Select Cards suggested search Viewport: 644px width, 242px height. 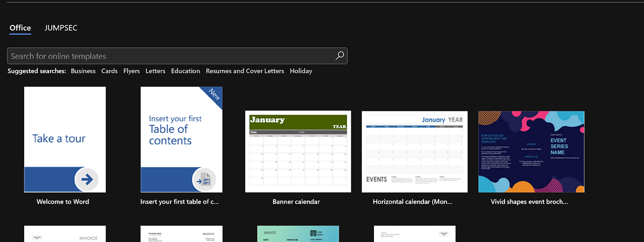pos(109,71)
